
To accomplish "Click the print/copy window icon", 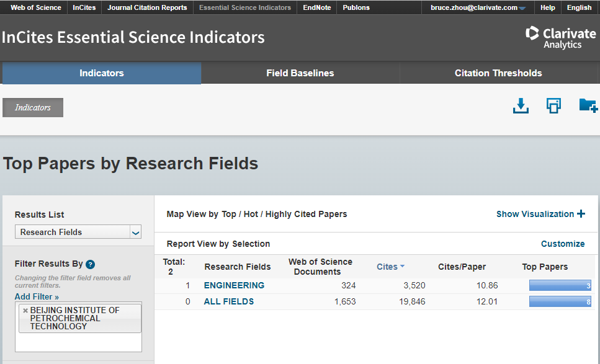I will [x=553, y=106].
